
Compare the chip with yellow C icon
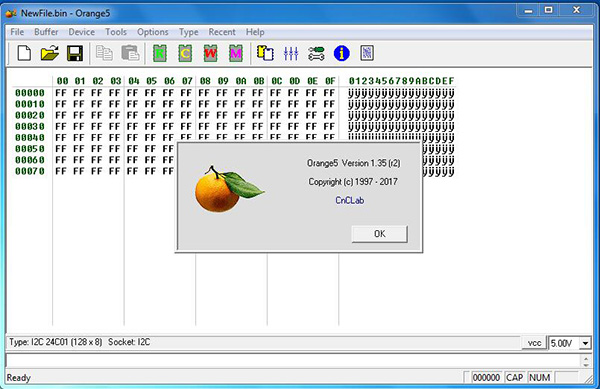(185, 53)
